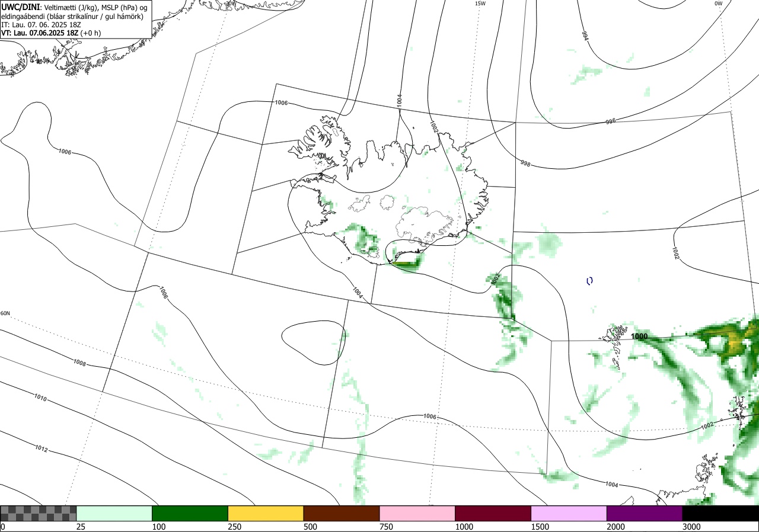This screenshot has height=532, width=759.
Task: Click legend scale value '2000'
Action: pos(616,527)
